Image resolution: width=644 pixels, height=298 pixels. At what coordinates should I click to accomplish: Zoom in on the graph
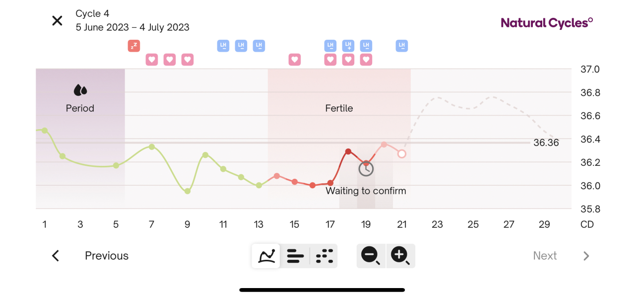tap(400, 256)
